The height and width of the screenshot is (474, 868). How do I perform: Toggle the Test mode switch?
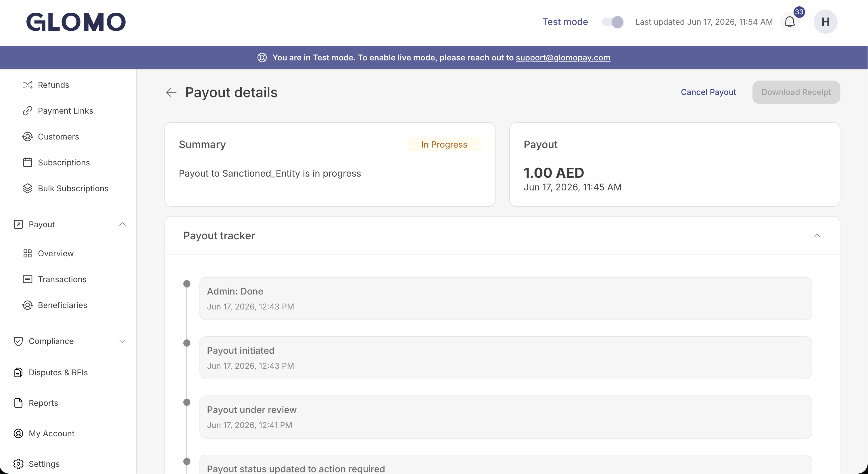click(x=612, y=22)
